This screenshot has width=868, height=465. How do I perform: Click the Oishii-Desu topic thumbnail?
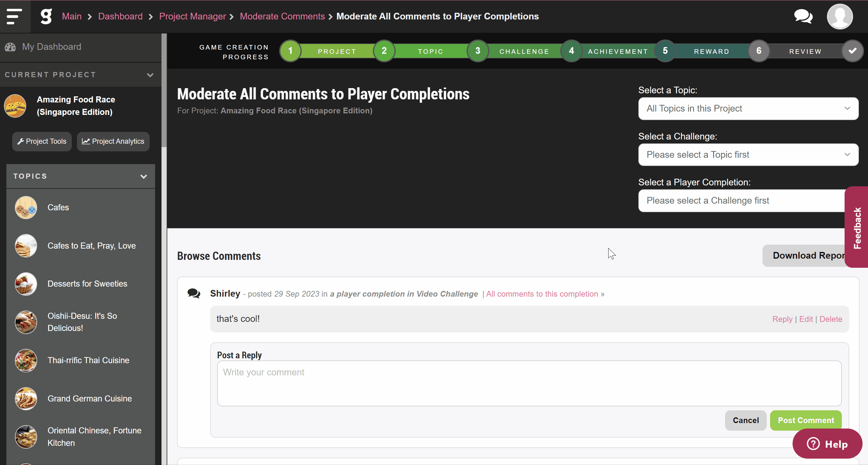click(26, 322)
